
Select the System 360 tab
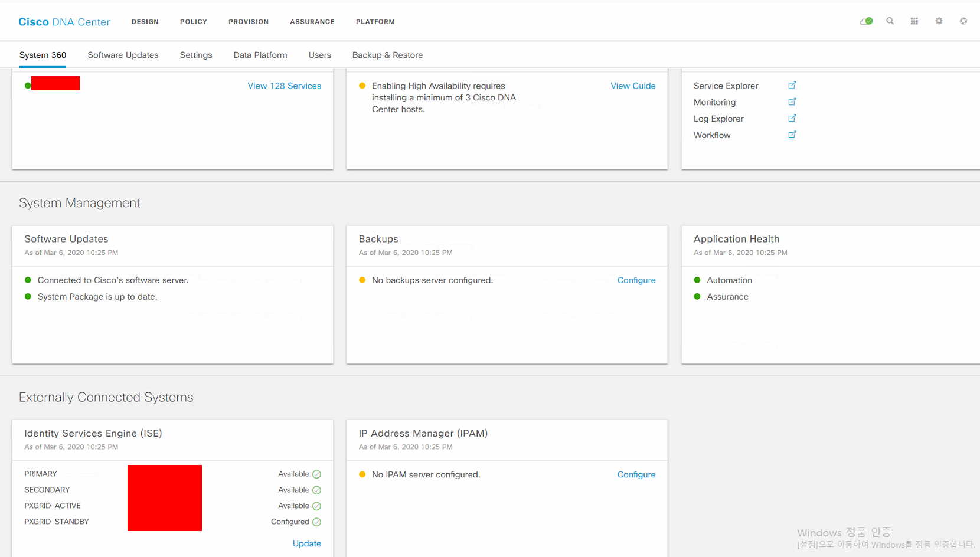click(x=43, y=55)
